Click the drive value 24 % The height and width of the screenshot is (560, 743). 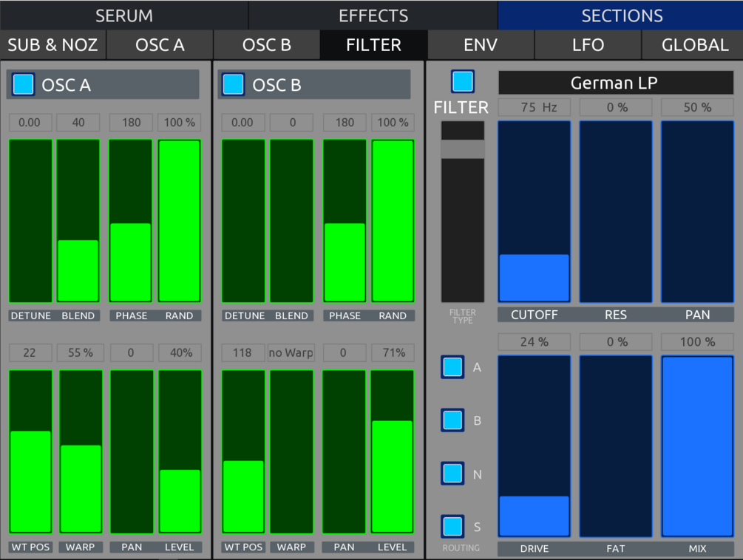pos(534,342)
